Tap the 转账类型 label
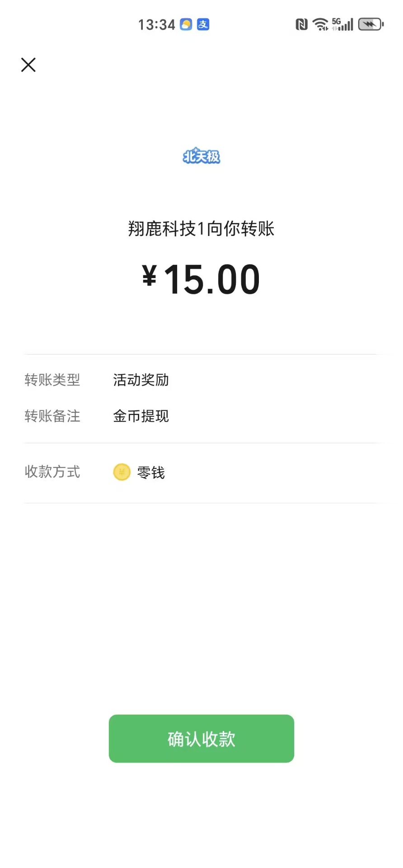403x868 pixels. (x=52, y=380)
